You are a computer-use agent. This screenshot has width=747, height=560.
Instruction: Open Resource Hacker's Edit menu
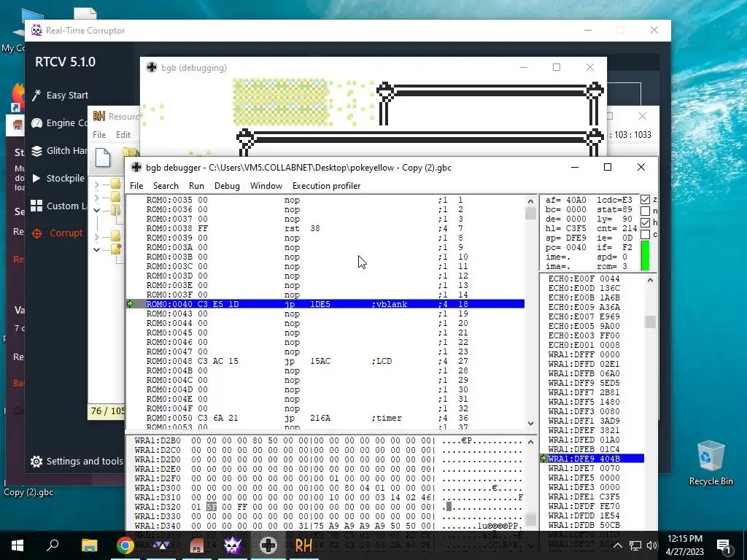pos(123,135)
